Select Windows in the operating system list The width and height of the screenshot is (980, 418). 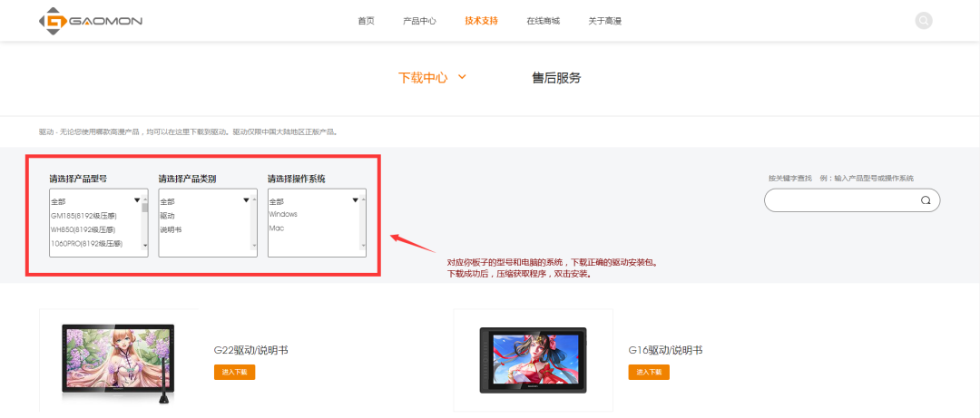pos(283,214)
